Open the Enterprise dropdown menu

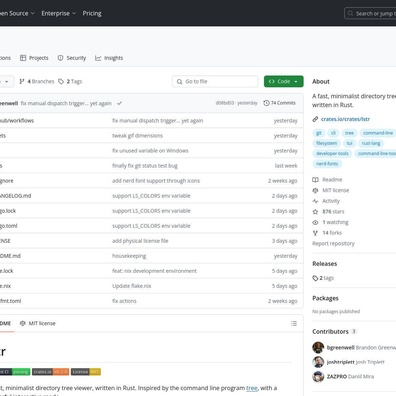click(58, 13)
